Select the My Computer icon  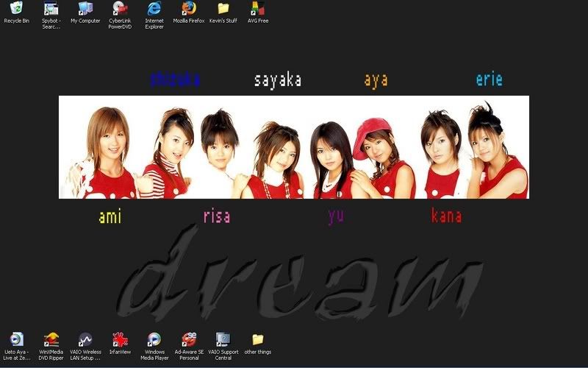click(85, 9)
